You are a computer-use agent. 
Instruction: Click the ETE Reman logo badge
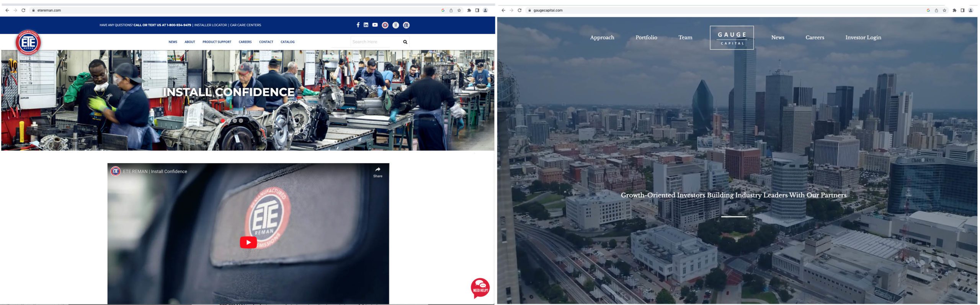coord(28,42)
